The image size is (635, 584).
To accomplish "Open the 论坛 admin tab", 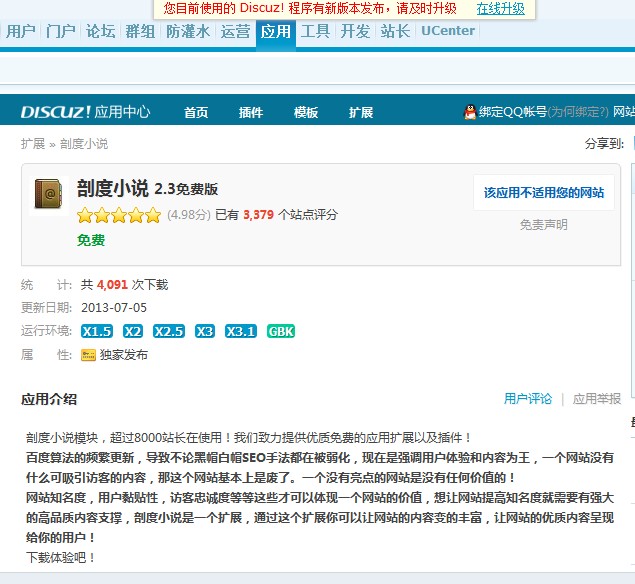I will tap(100, 31).
